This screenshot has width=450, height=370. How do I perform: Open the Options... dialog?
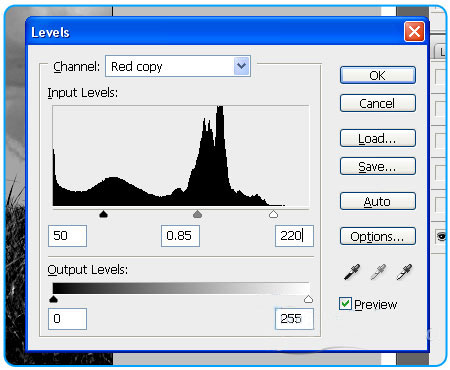378,236
